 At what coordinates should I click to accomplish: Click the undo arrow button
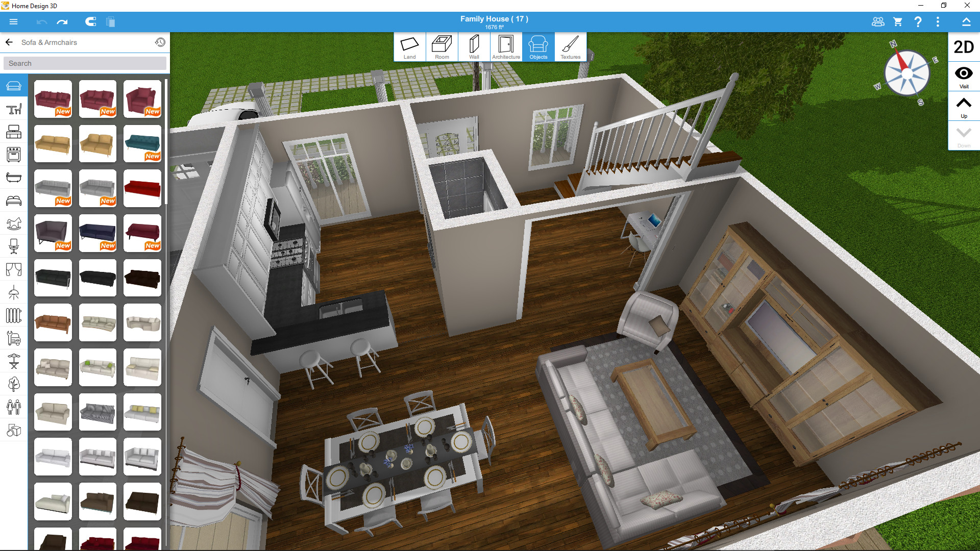[41, 21]
